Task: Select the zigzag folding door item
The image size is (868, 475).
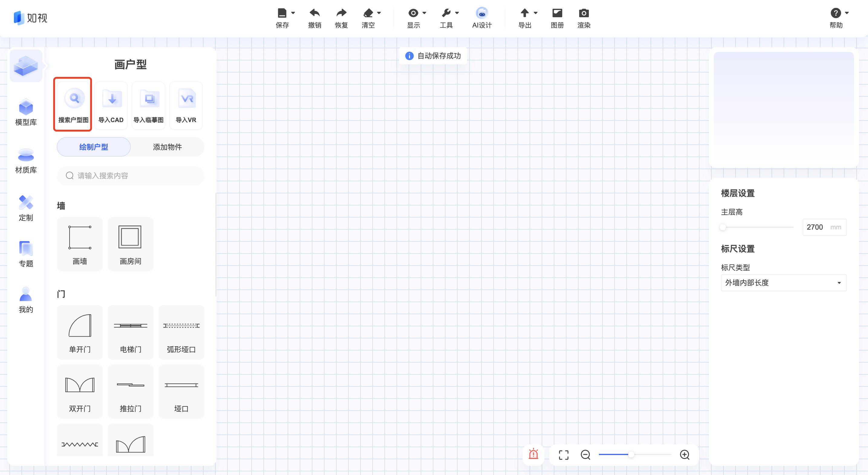Action: tap(80, 440)
